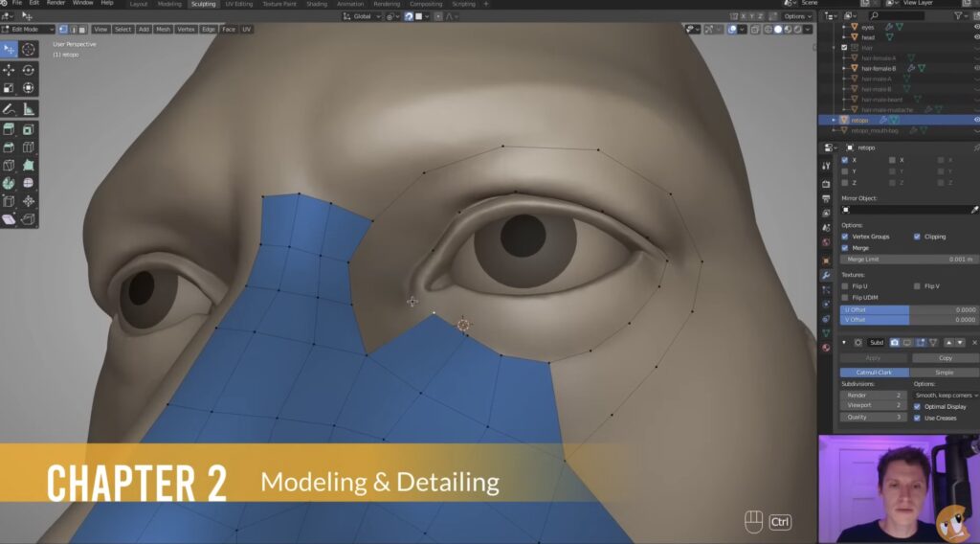Screen dimensions: 980x544
Task: Switch to the Sculpting workspace tab
Action: click(x=203, y=4)
